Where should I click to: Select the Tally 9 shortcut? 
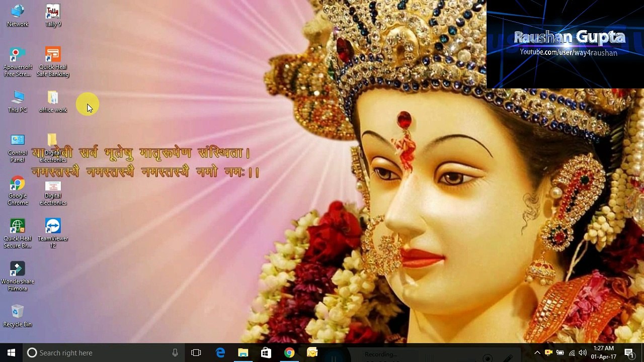pyautogui.click(x=53, y=16)
